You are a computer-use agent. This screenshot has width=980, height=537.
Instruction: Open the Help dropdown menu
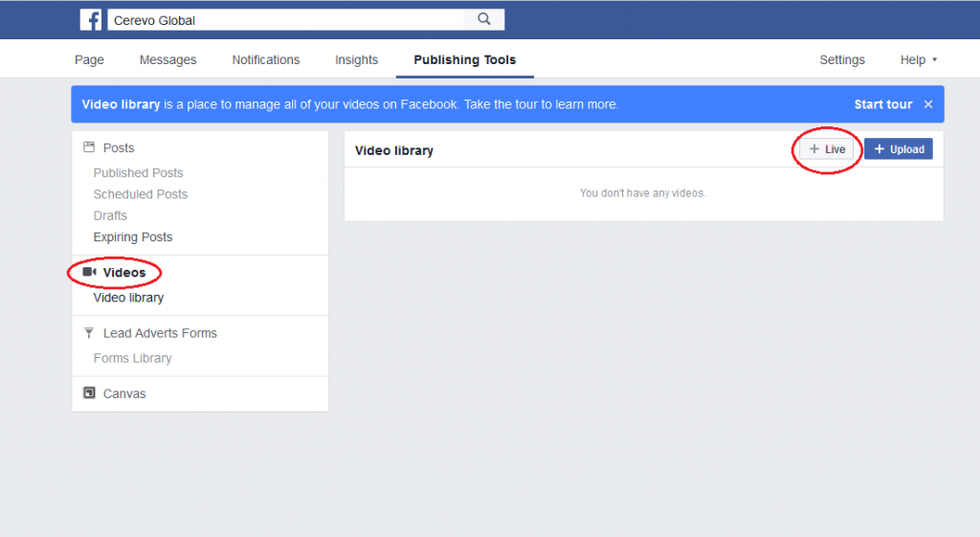point(918,60)
